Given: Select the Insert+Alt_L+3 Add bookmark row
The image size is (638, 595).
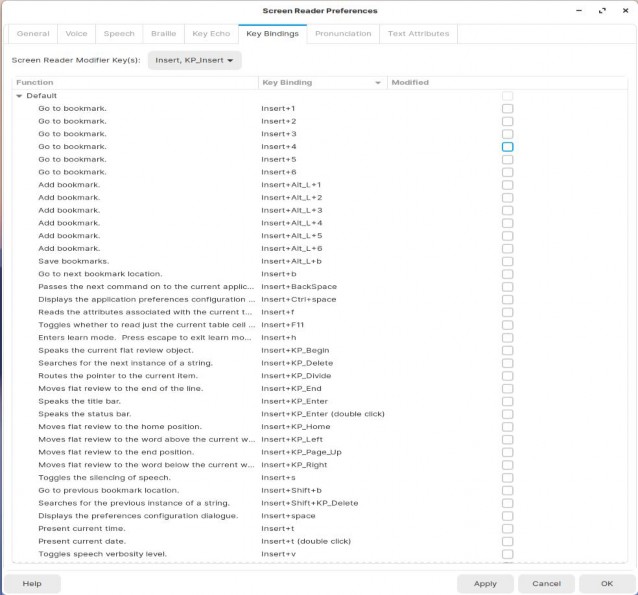Looking at the screenshot, I should coord(319,210).
